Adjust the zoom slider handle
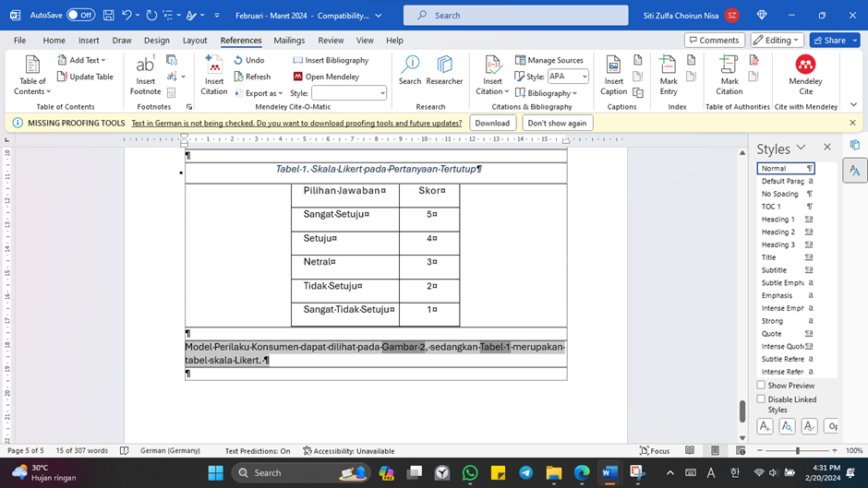 coord(798,451)
